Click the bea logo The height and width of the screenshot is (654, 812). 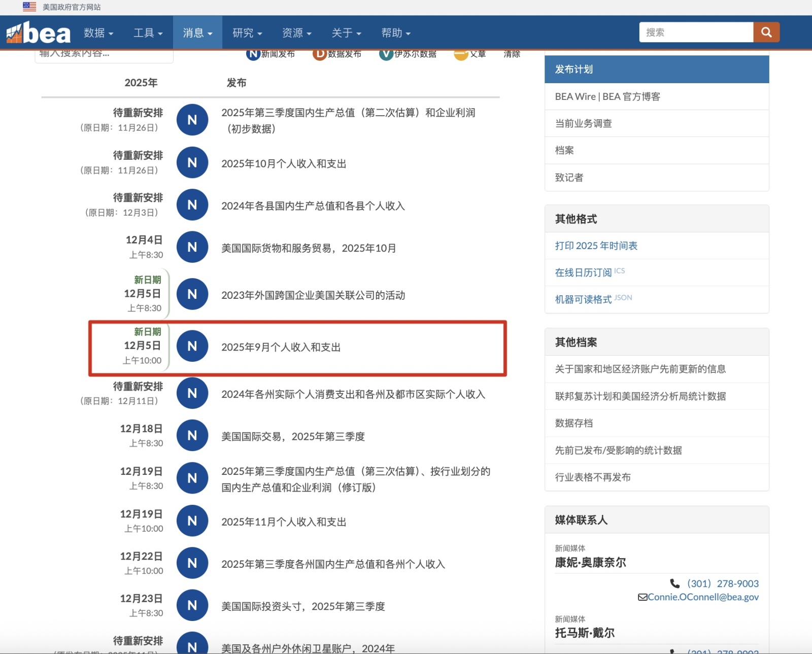39,33
